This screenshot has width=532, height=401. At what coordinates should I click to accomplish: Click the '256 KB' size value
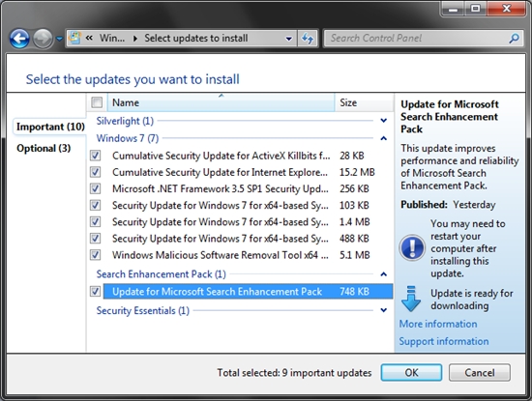tap(354, 188)
